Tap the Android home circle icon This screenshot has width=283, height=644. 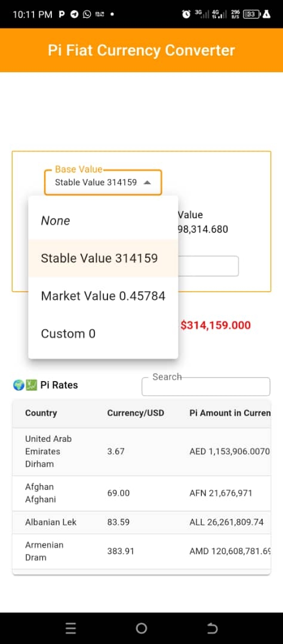pos(141,628)
